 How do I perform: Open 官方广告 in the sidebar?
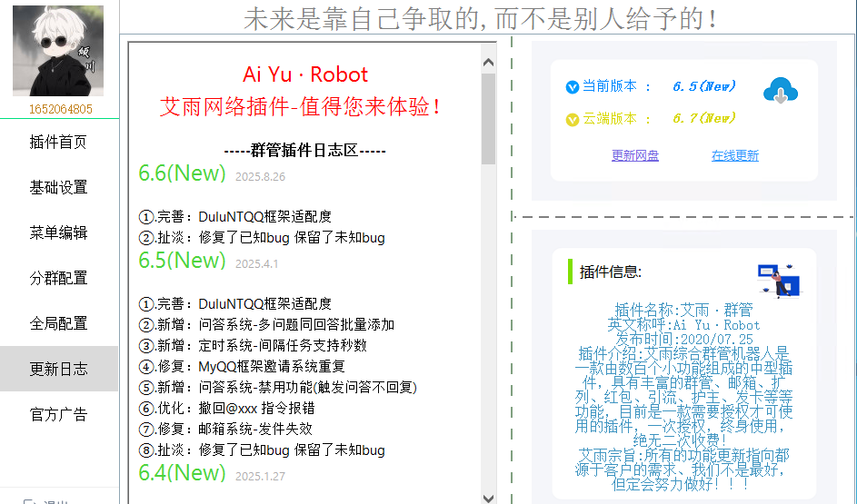(x=59, y=414)
